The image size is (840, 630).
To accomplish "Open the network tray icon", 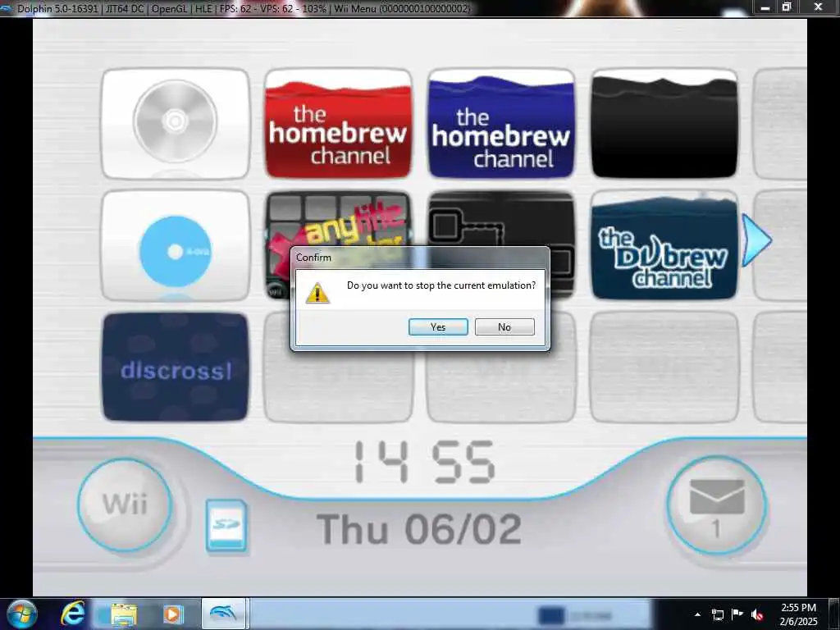I will [717, 614].
